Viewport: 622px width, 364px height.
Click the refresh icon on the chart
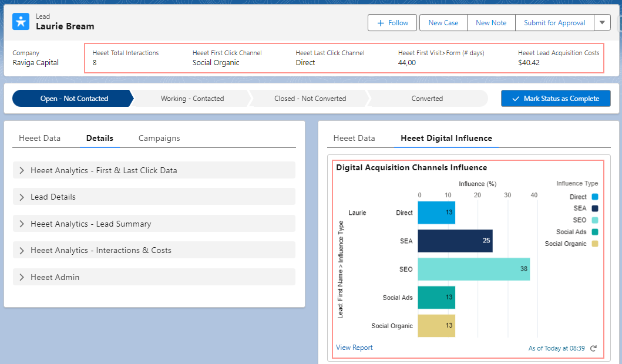[x=593, y=348]
